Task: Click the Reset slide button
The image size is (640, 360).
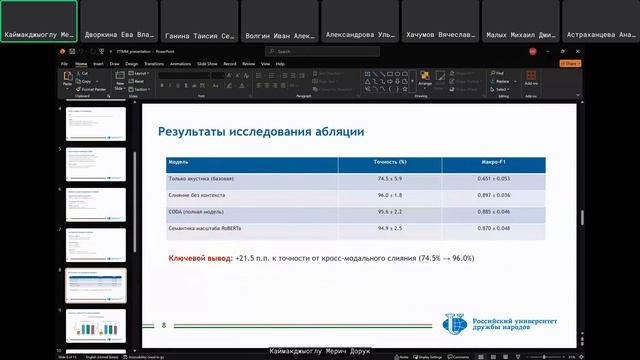Action: 136,81
